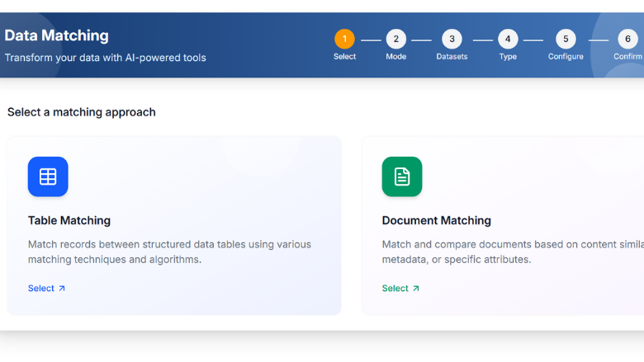Click arrow icon beside Table Matching Select

62,289
